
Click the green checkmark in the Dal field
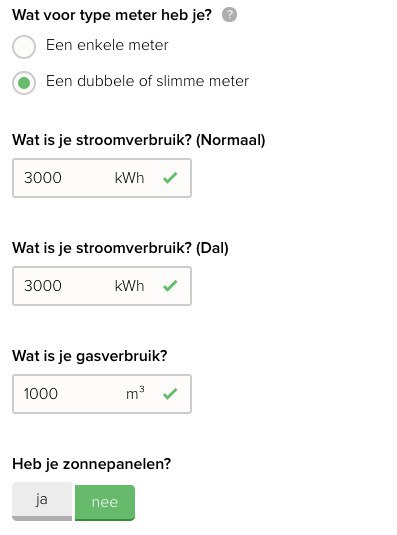pos(170,285)
